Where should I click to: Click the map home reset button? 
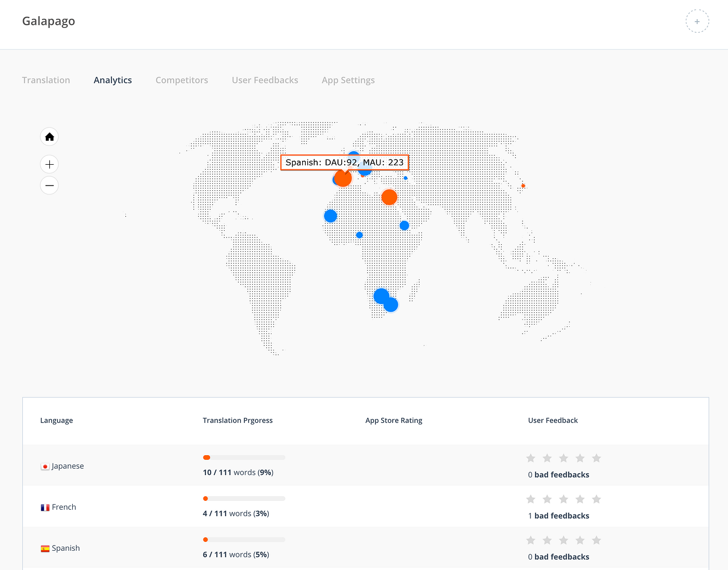point(49,137)
